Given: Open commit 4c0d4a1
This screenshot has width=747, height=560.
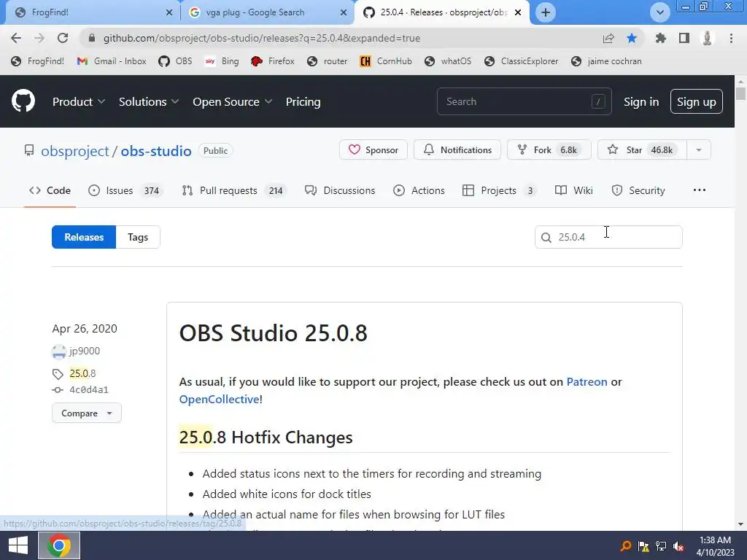Looking at the screenshot, I should (88, 390).
